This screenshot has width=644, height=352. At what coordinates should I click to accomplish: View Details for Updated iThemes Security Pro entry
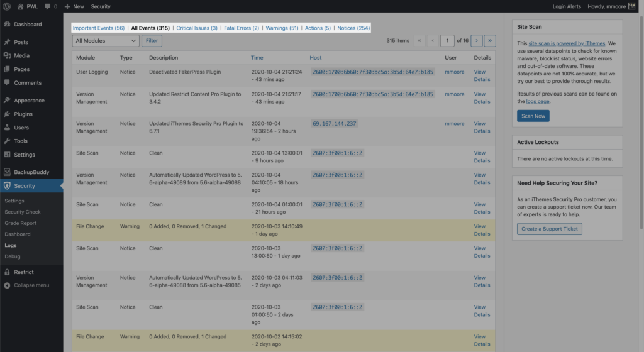coord(482,127)
